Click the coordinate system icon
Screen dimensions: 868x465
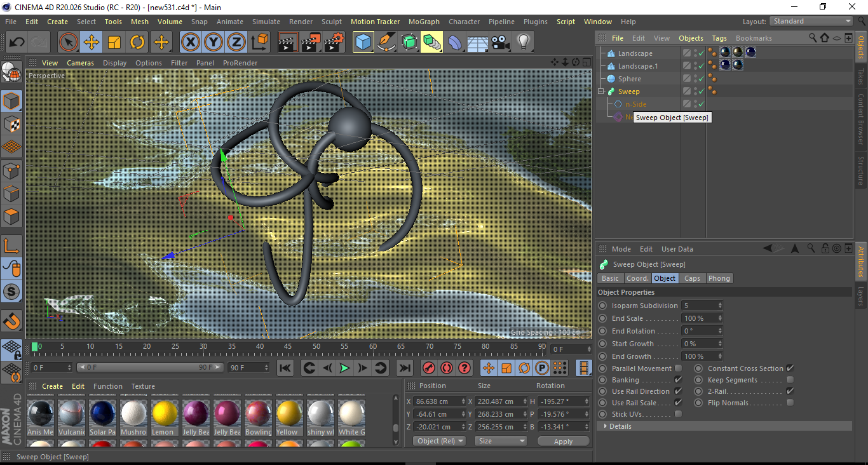pos(260,43)
